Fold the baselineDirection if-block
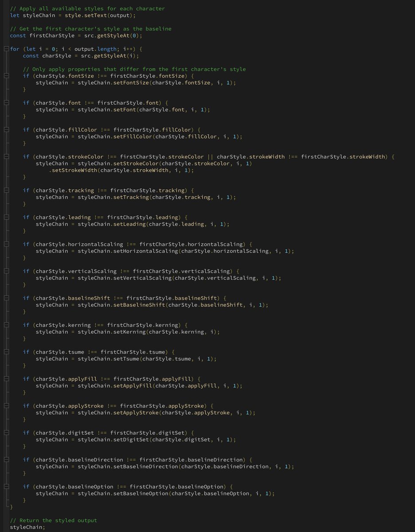 point(6,460)
